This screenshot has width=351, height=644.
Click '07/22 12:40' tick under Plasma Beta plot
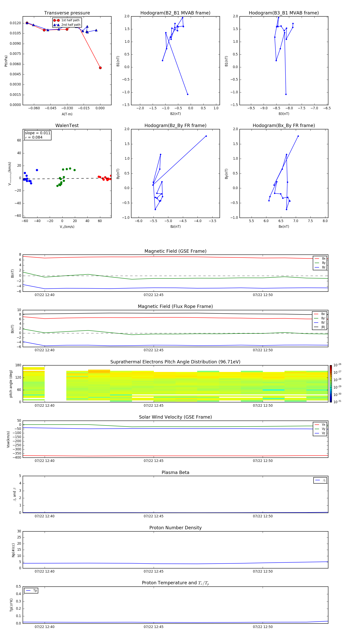(44, 516)
